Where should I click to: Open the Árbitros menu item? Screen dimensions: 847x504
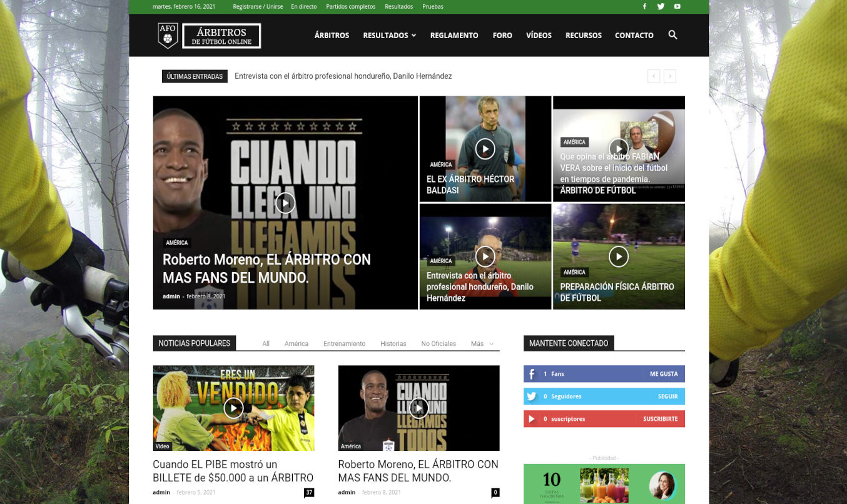coord(332,36)
